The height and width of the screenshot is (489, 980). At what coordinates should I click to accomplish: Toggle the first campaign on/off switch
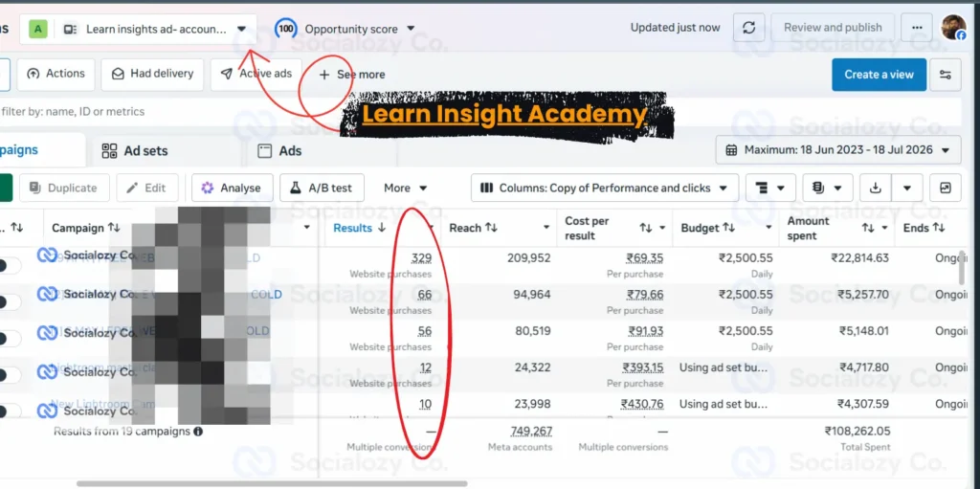9,265
